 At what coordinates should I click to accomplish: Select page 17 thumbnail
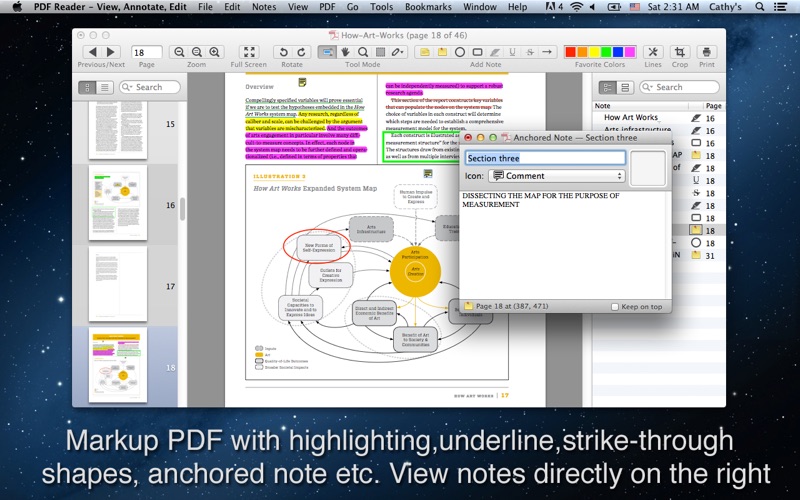[118, 284]
